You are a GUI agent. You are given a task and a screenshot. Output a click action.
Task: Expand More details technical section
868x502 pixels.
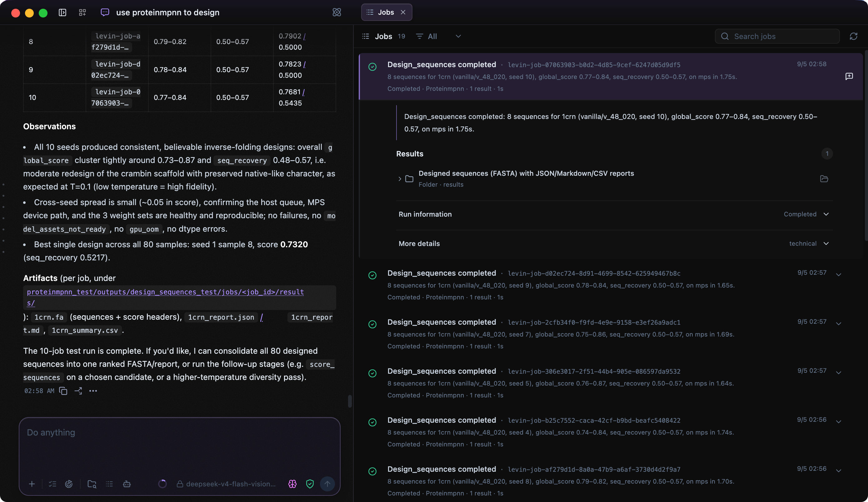click(x=614, y=244)
